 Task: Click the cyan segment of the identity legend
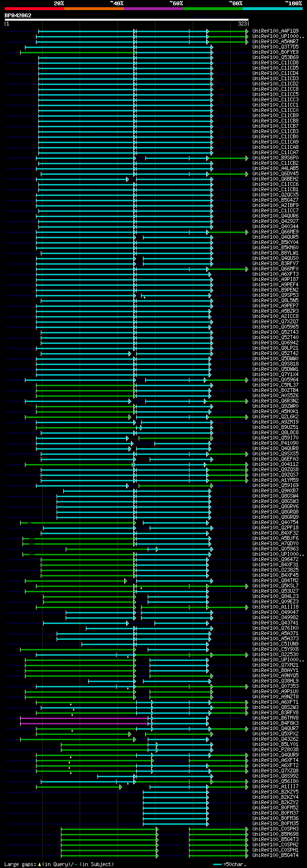point(272,8)
